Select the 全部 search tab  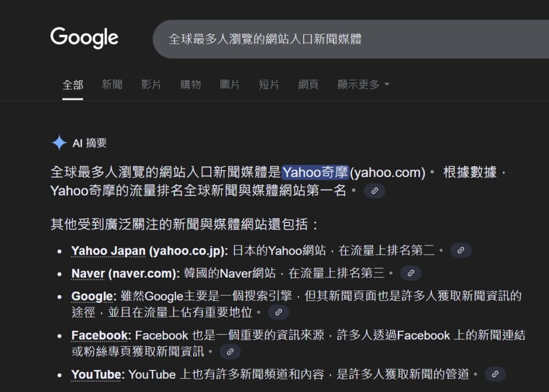pyautogui.click(x=73, y=85)
